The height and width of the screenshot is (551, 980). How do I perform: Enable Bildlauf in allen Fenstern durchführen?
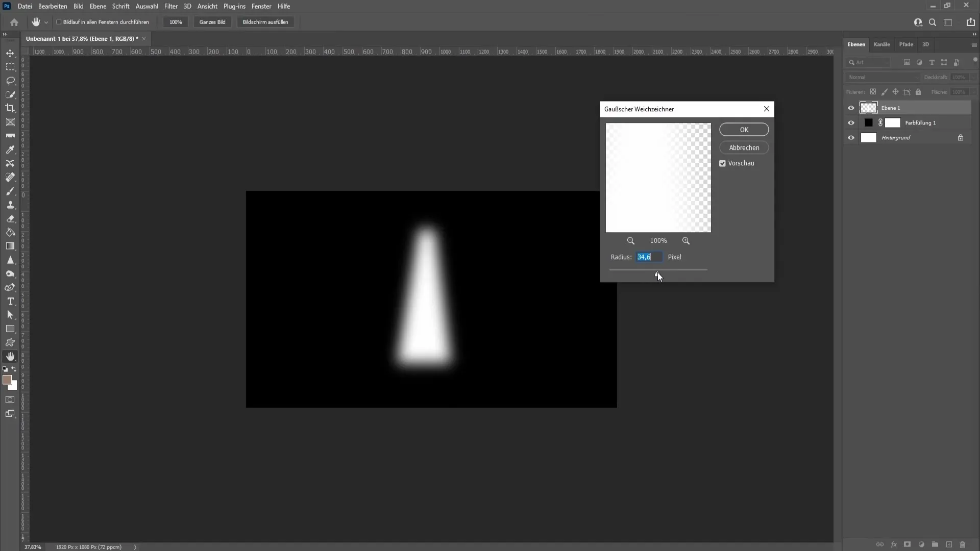pos(59,22)
